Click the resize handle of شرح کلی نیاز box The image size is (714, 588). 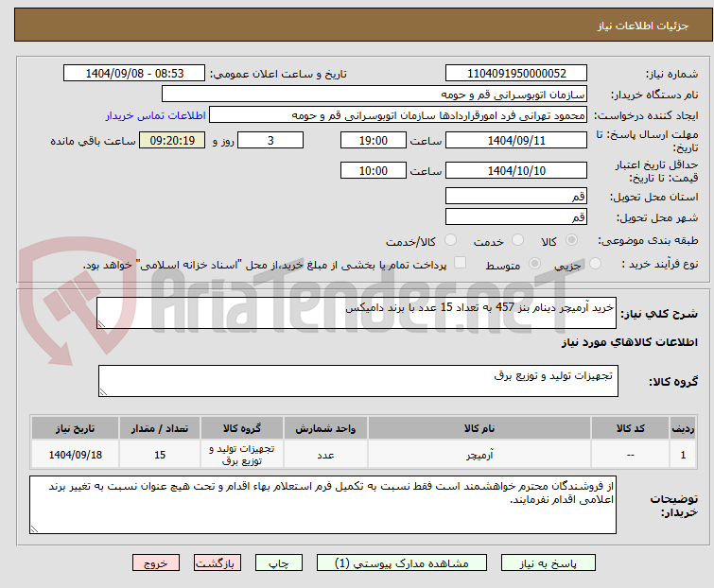101,324
